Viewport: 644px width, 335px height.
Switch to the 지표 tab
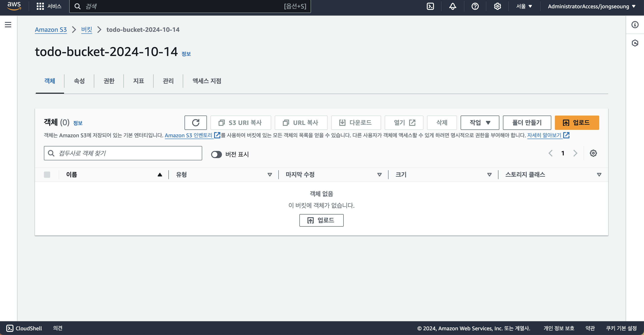point(139,81)
